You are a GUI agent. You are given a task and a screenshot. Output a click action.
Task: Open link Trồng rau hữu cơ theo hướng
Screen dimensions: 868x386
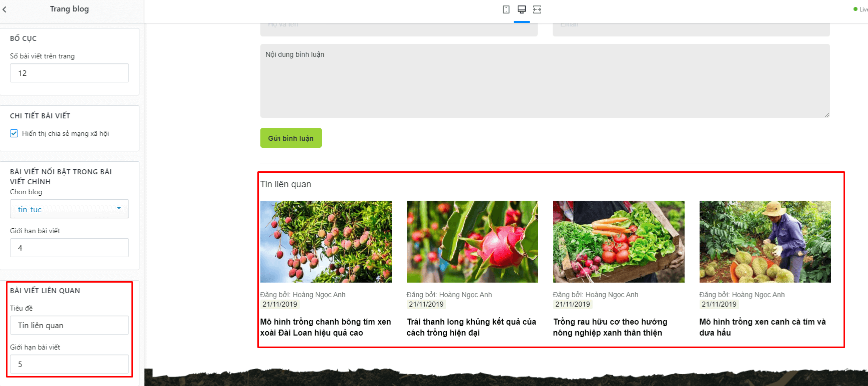610,322
